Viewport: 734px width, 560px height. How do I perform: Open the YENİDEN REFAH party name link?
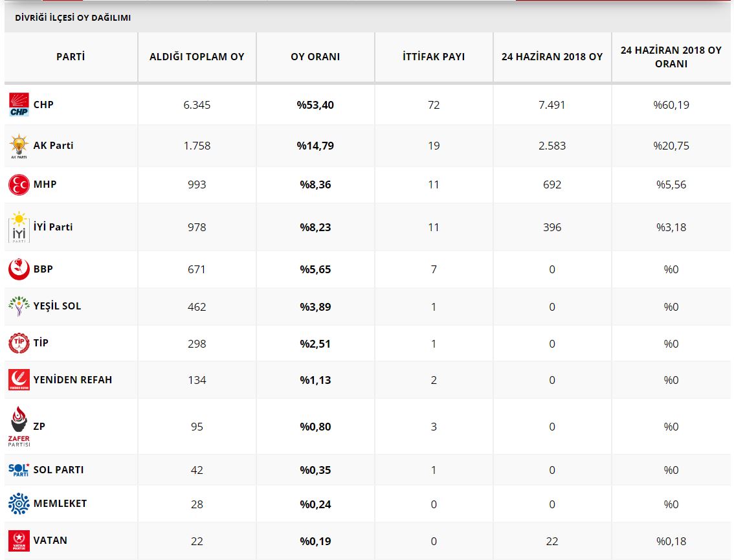click(x=72, y=380)
